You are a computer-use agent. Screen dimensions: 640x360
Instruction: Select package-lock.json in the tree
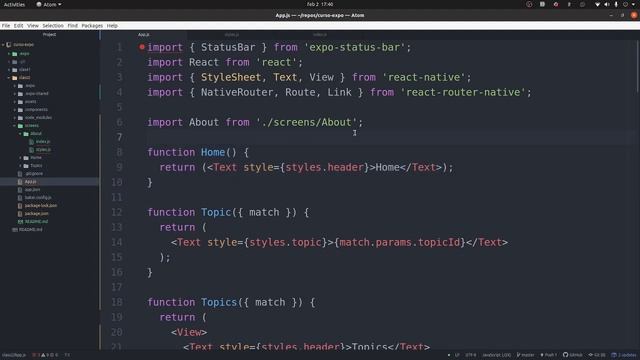[40, 206]
